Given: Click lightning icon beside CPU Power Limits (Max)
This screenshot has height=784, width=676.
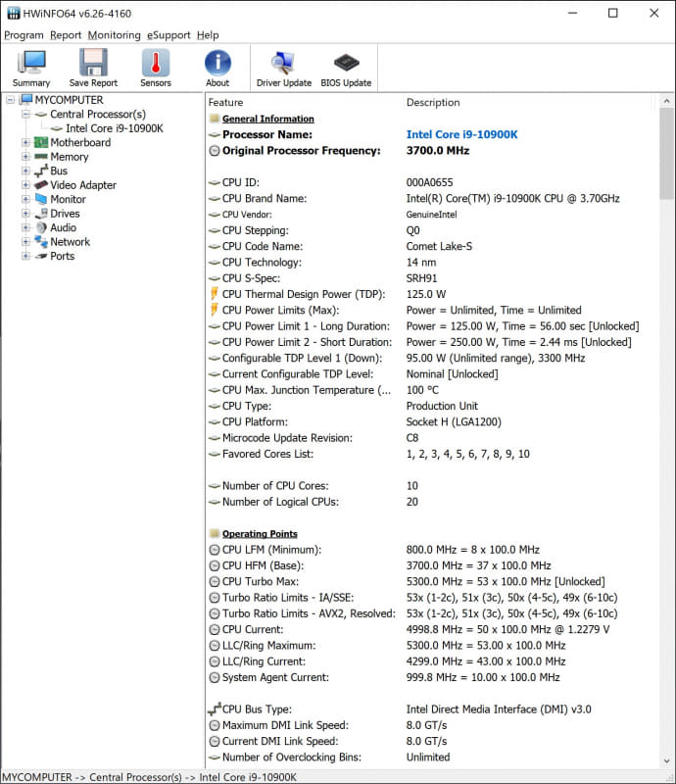Looking at the screenshot, I should point(215,310).
